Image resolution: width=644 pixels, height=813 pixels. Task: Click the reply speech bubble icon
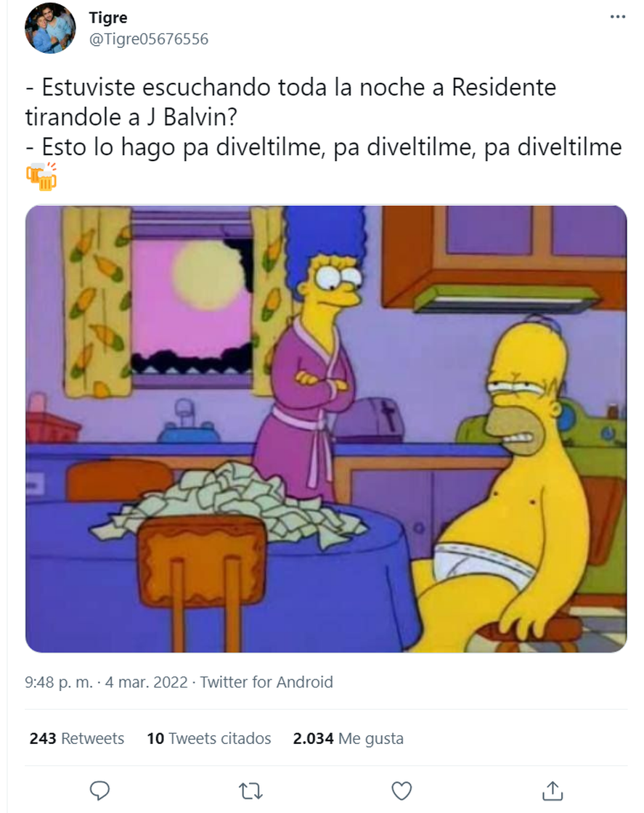(99, 790)
